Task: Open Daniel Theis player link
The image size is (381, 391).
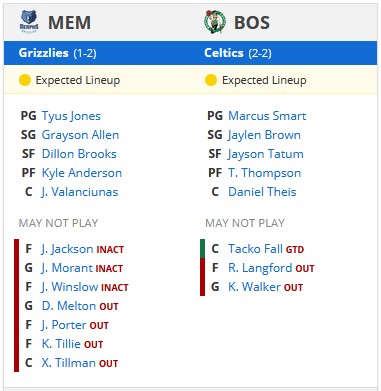Action: 262,192
